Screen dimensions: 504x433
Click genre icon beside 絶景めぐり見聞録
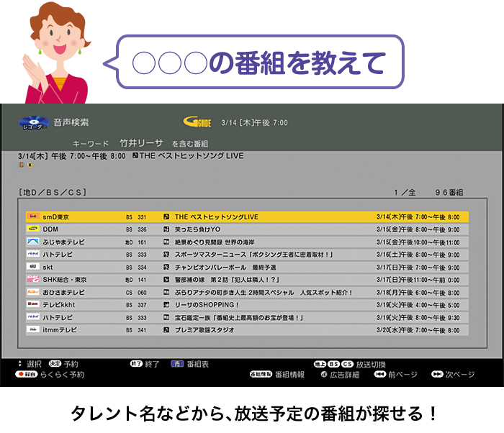[166, 242]
